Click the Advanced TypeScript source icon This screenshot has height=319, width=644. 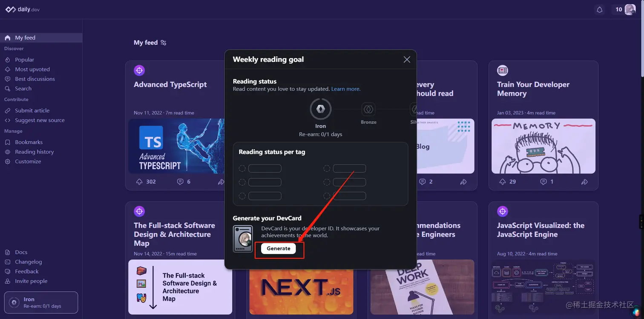click(139, 70)
